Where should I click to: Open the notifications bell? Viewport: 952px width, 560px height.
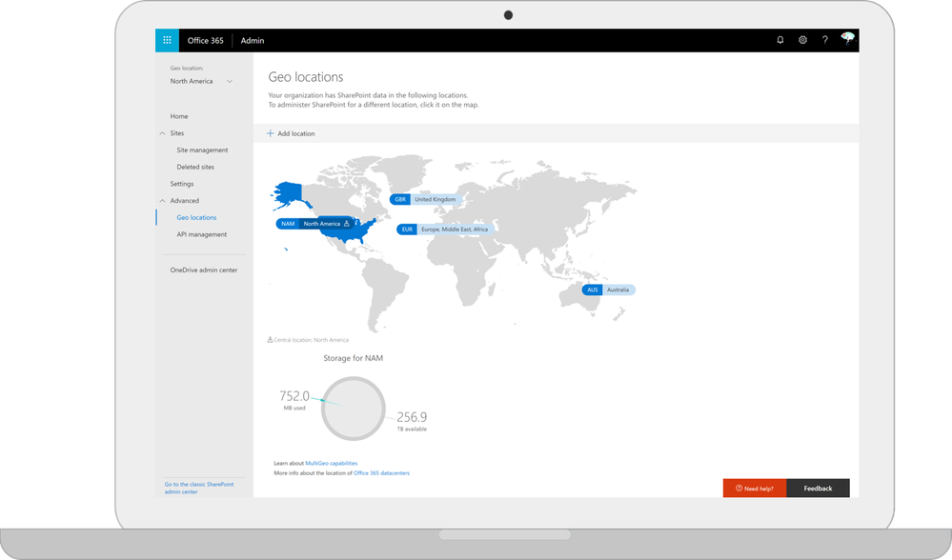[x=780, y=40]
